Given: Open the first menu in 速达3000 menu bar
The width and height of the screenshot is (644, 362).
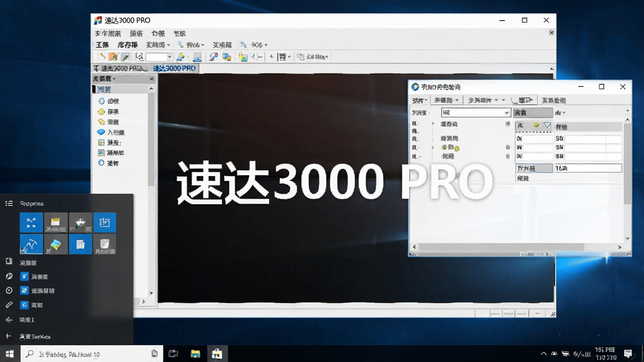Looking at the screenshot, I should coord(108,34).
